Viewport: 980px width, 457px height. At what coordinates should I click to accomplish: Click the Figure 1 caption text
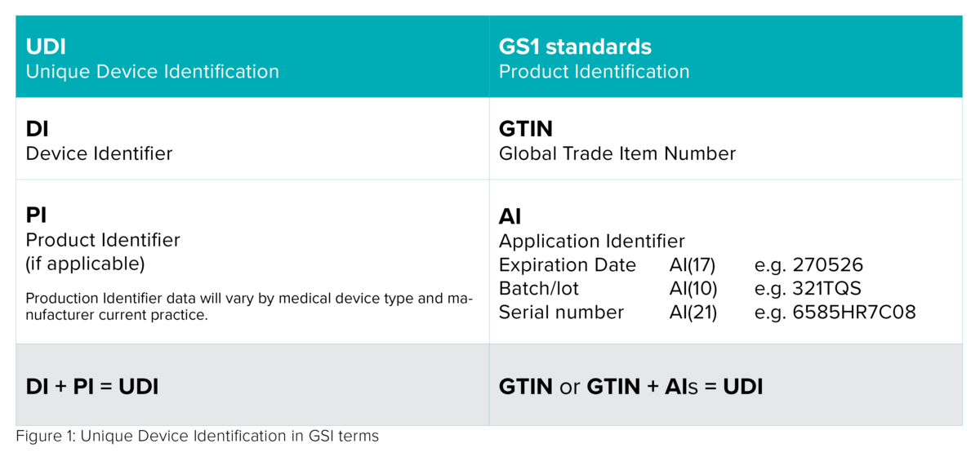[x=198, y=436]
